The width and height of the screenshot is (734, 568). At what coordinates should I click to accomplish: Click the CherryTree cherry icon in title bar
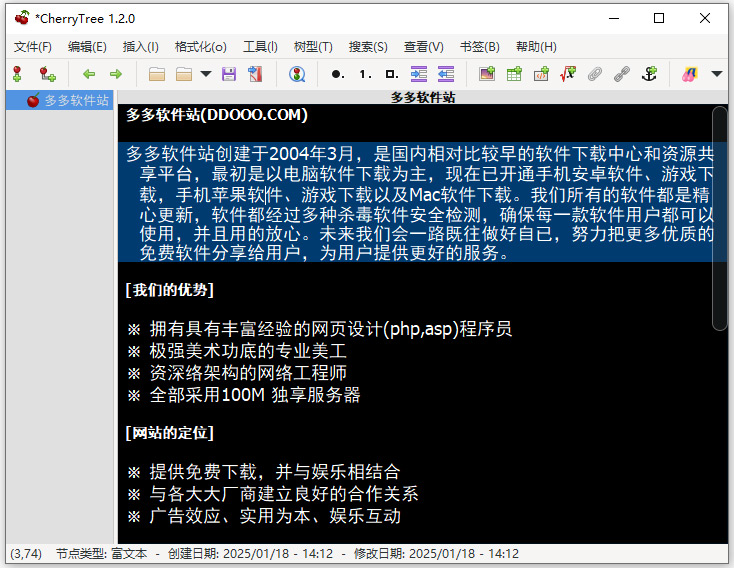pos(22,18)
